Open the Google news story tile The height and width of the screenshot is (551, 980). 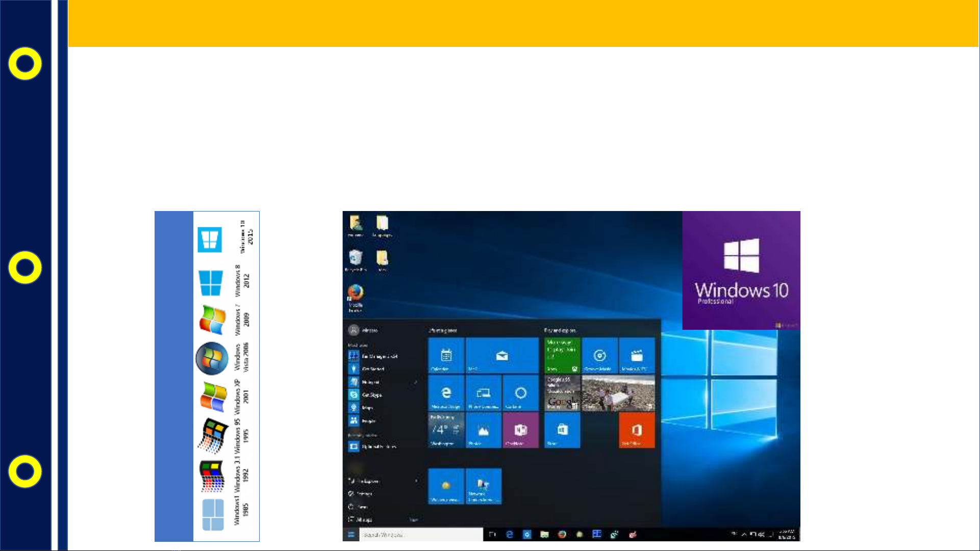[x=562, y=393]
